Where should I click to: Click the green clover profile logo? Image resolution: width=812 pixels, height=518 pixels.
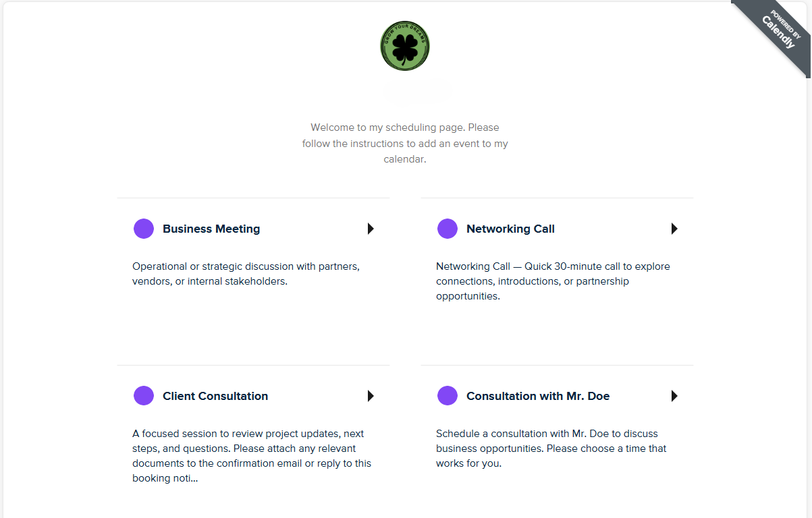pos(405,46)
